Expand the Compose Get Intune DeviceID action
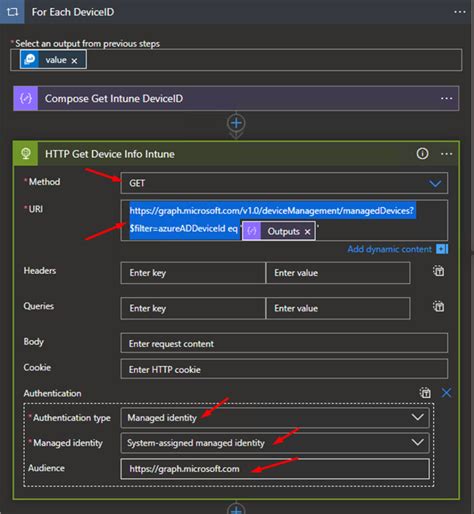The height and width of the screenshot is (514, 474). pyautogui.click(x=236, y=99)
